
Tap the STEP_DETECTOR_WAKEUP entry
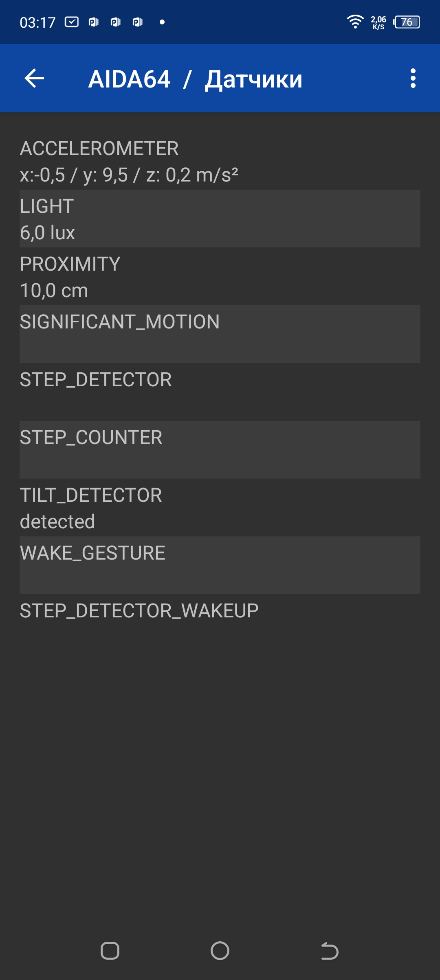[x=220, y=611]
